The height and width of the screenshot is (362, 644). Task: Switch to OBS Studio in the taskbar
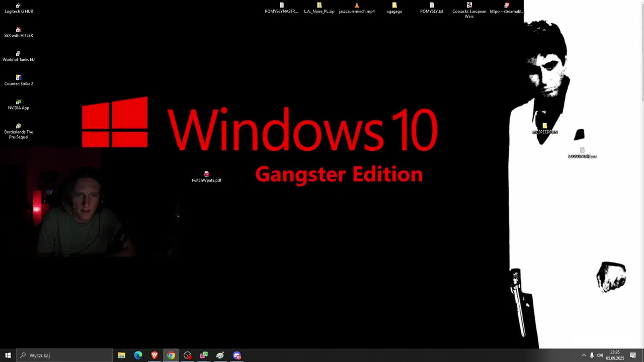pos(188,355)
